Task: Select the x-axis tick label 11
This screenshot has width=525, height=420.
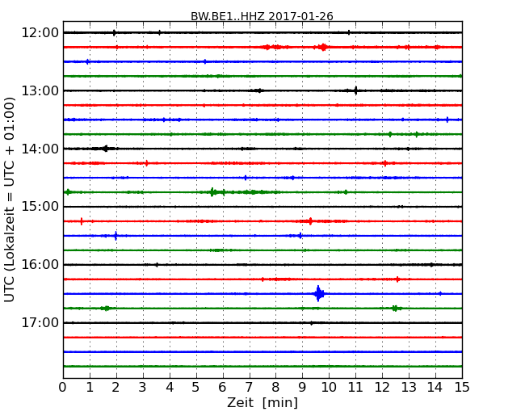Action: point(355,388)
